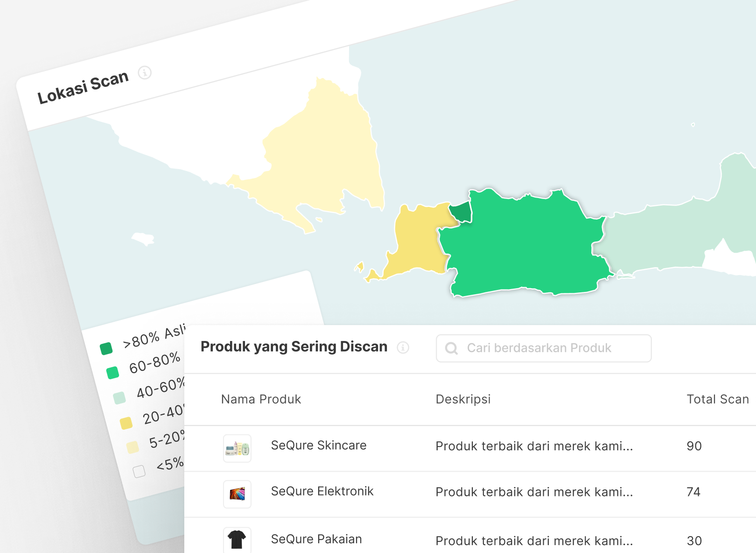This screenshot has height=553, width=756.
Task: Click the 60-80% legend label
Action: 154,363
